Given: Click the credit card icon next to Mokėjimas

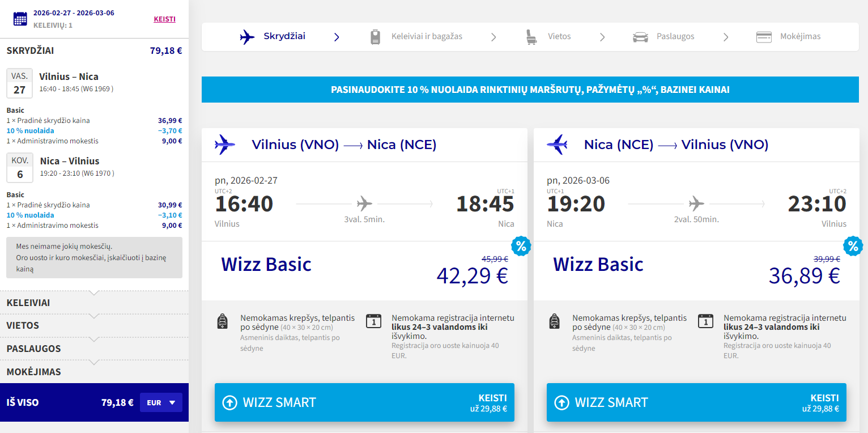Looking at the screenshot, I should (764, 37).
